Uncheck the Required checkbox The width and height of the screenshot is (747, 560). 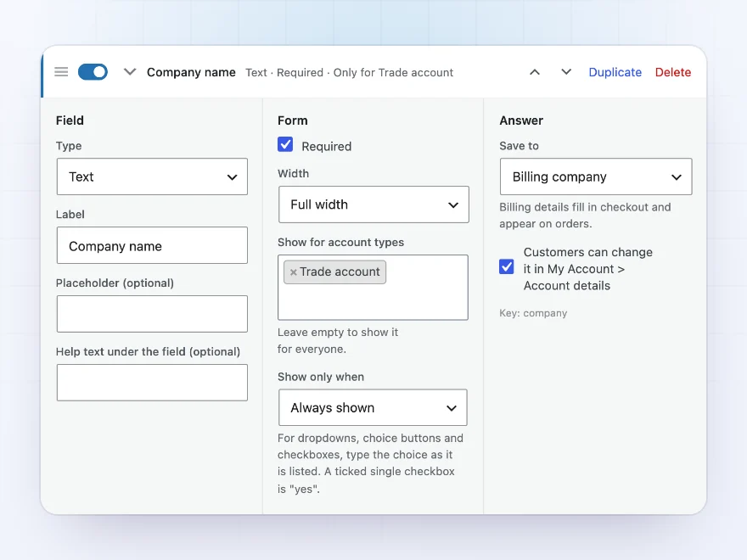[x=285, y=144]
